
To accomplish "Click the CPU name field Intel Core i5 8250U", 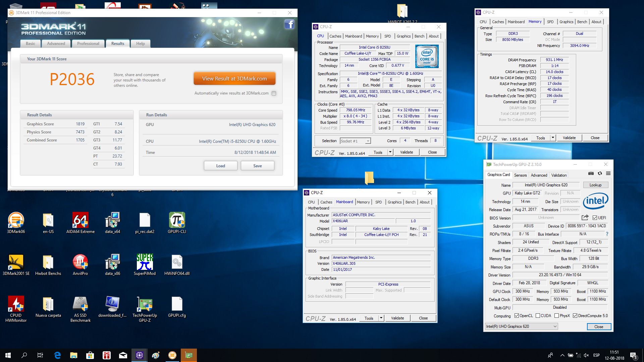I will tap(374, 47).
